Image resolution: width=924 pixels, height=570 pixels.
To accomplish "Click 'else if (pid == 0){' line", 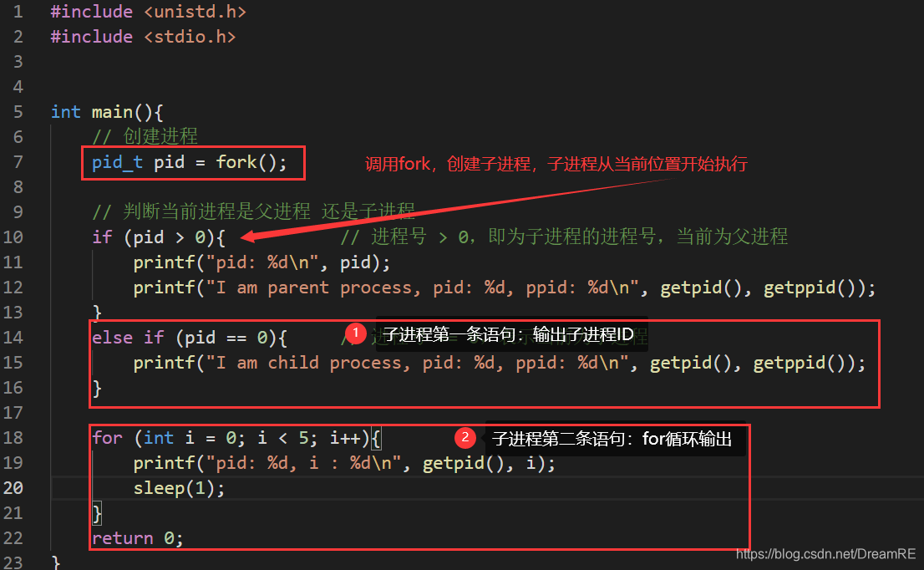I will coord(189,338).
